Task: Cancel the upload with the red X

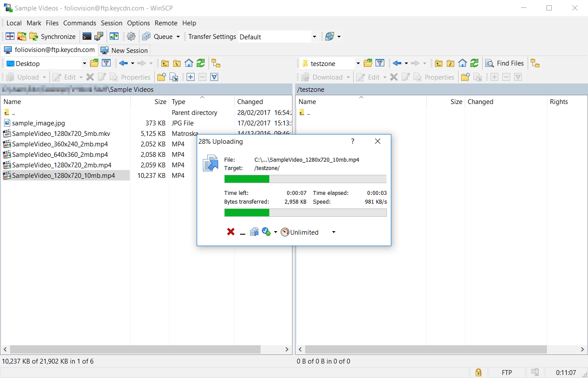Action: [231, 232]
